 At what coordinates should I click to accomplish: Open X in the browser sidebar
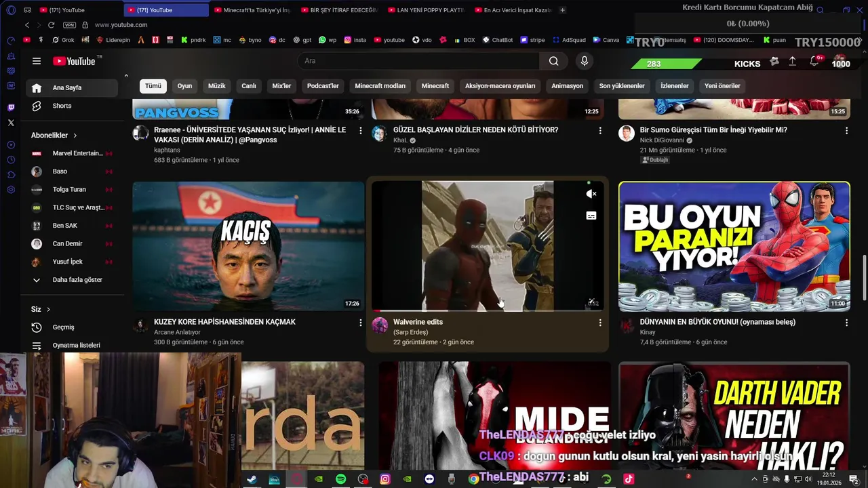pyautogui.click(x=11, y=123)
